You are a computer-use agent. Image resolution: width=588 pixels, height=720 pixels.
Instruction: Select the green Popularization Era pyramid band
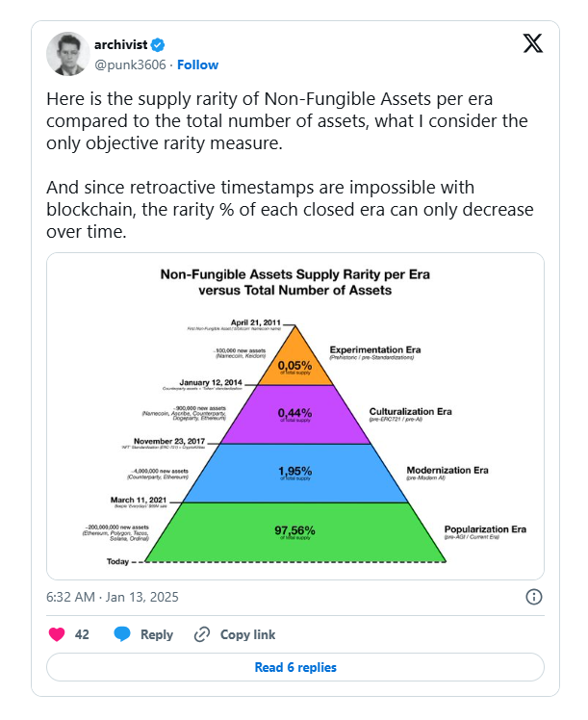296,532
